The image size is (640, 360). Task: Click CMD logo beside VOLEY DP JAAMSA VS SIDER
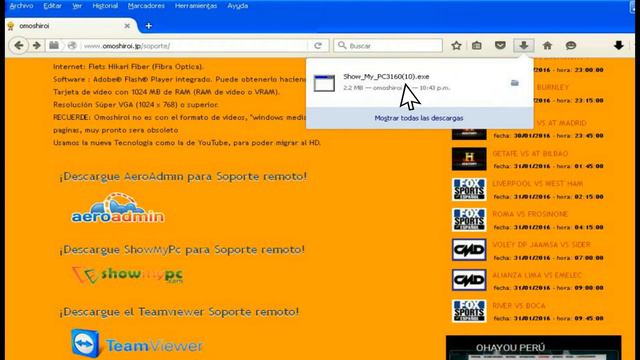pyautogui.click(x=469, y=250)
